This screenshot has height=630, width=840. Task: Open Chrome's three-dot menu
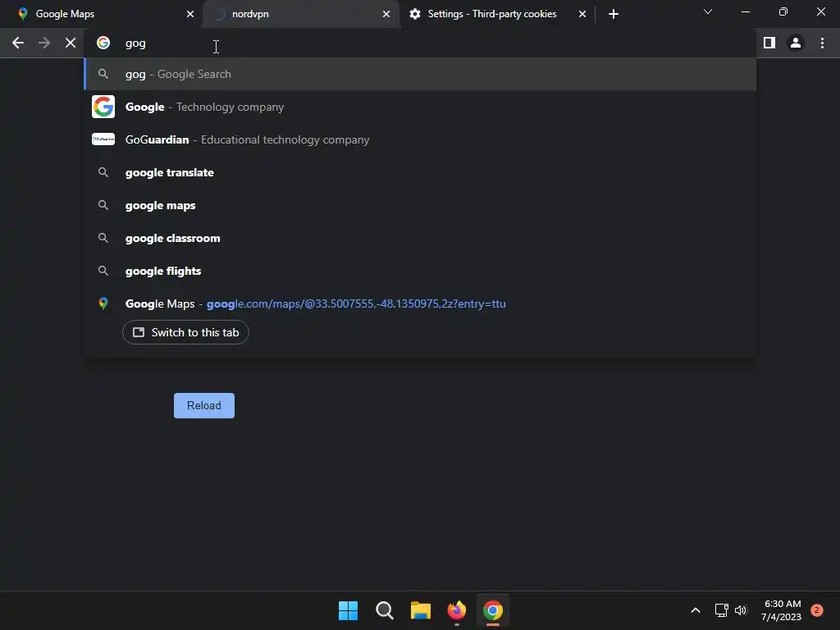822,43
